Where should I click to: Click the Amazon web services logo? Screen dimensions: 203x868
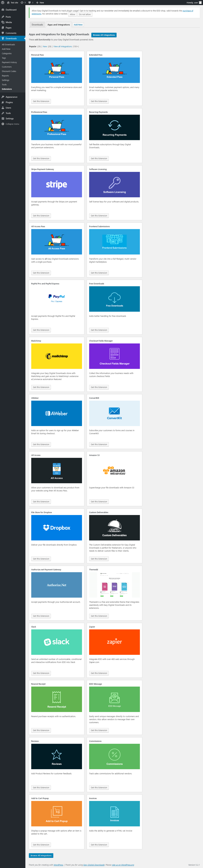click(x=115, y=470)
